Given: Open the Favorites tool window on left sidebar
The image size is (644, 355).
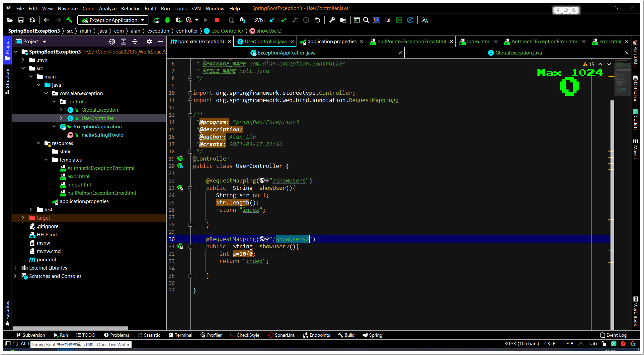Looking at the screenshot, I should coord(7,314).
